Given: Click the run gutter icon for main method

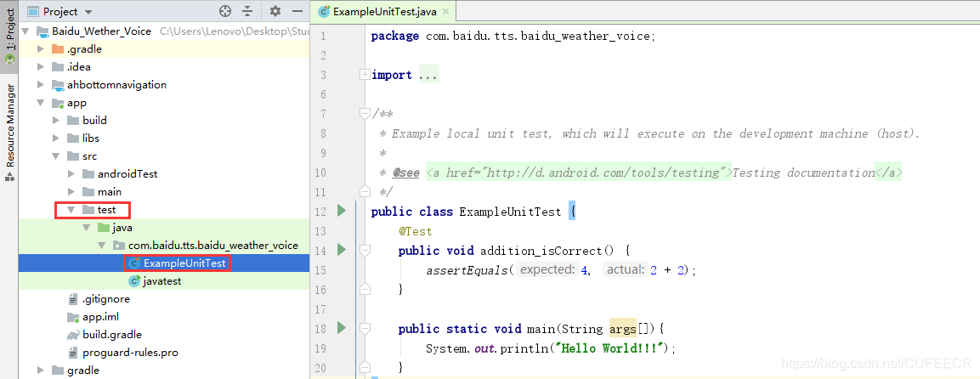Looking at the screenshot, I should pos(341,328).
